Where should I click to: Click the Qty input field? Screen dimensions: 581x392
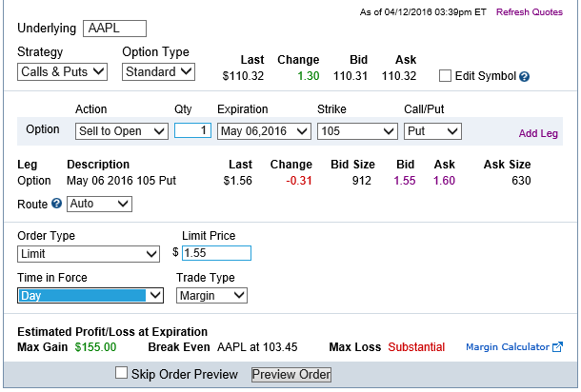click(192, 130)
